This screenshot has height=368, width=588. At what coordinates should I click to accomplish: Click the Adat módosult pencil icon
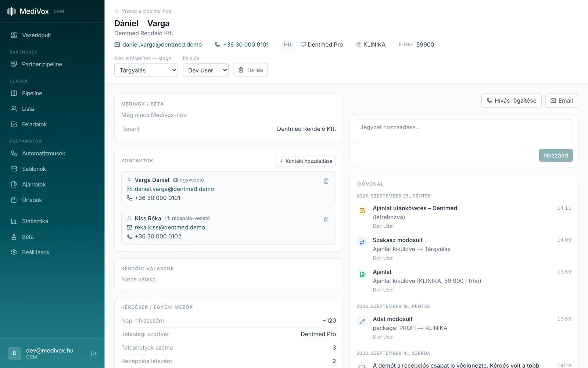(x=362, y=321)
